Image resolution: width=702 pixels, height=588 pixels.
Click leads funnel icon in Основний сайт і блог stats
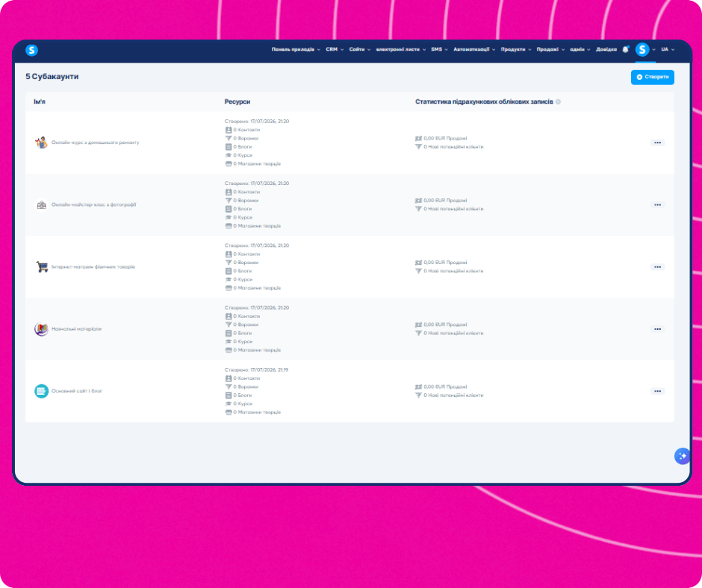tap(419, 395)
